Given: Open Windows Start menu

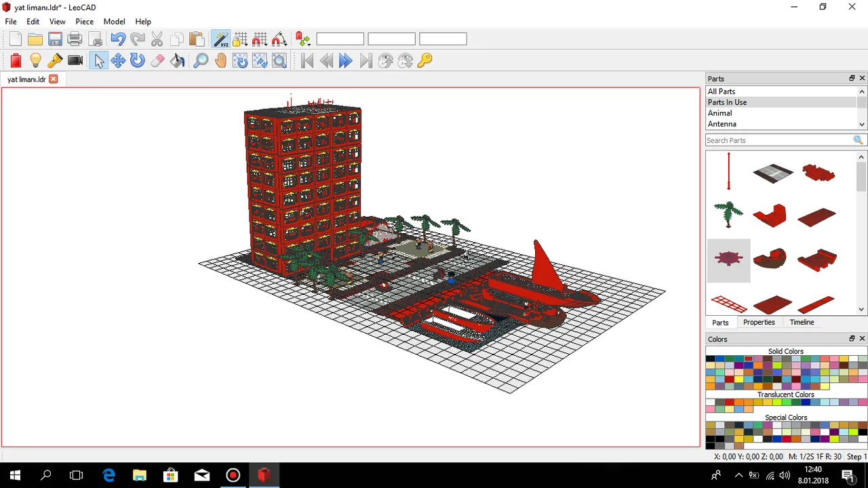Looking at the screenshot, I should [15, 475].
